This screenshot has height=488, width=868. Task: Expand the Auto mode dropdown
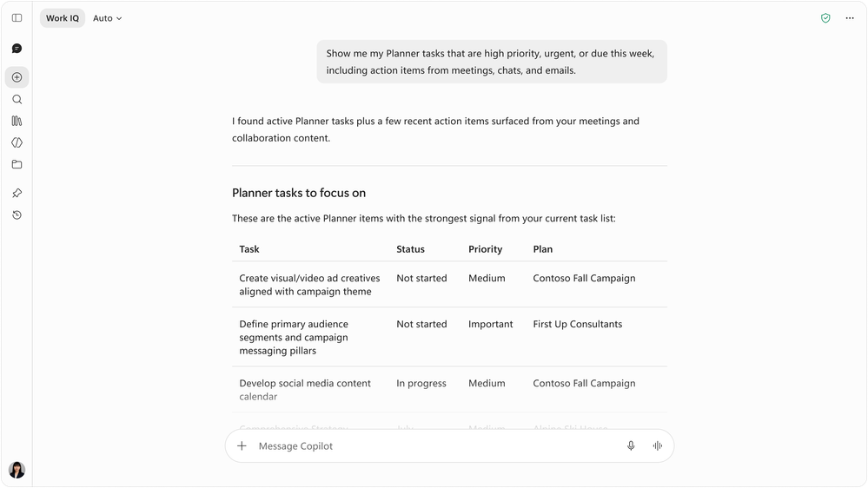[108, 18]
